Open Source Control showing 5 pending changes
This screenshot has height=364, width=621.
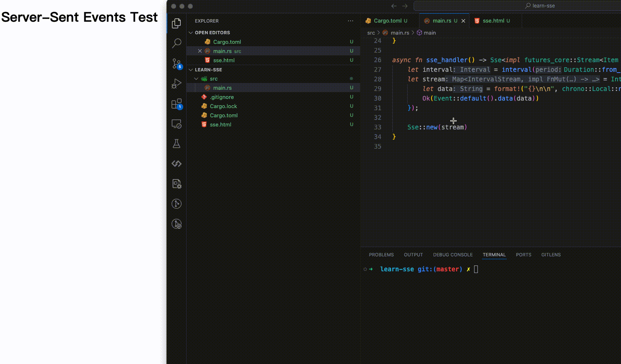[177, 63]
